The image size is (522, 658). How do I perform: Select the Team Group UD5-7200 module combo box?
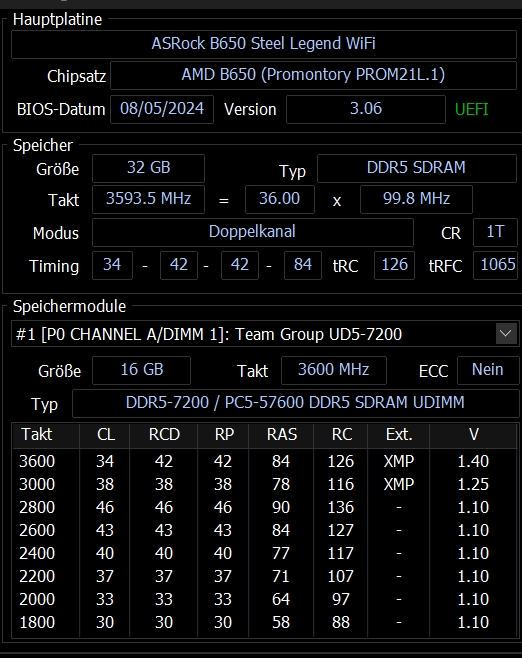coord(265,334)
